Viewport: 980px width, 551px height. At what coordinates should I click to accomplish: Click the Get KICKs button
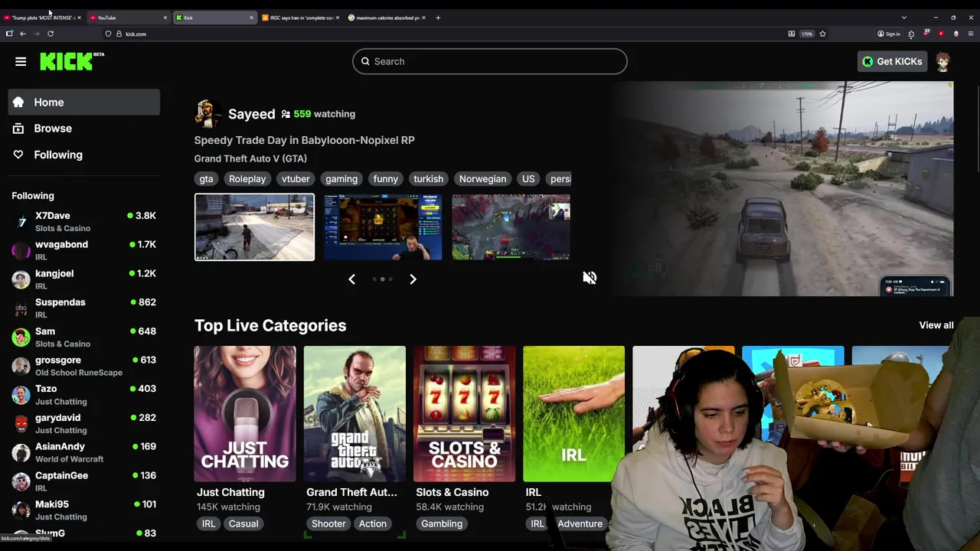click(892, 61)
